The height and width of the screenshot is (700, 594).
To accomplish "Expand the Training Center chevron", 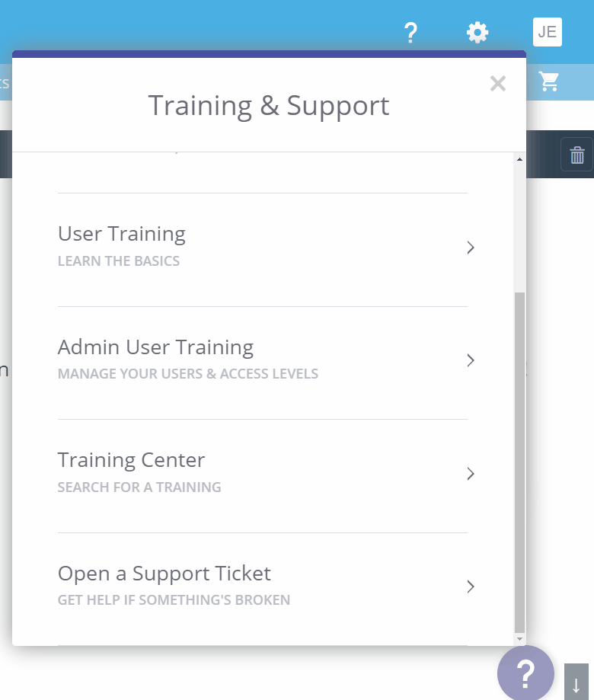I will pos(471,474).
